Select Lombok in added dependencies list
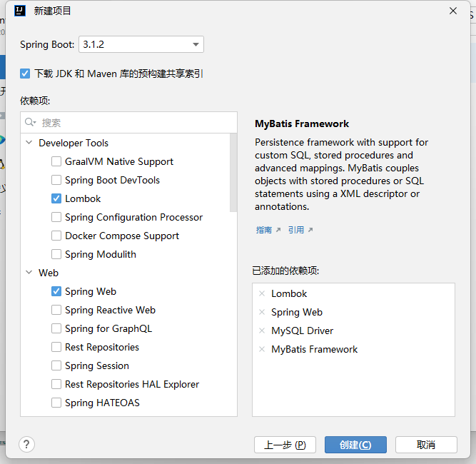476x464 pixels. click(289, 293)
